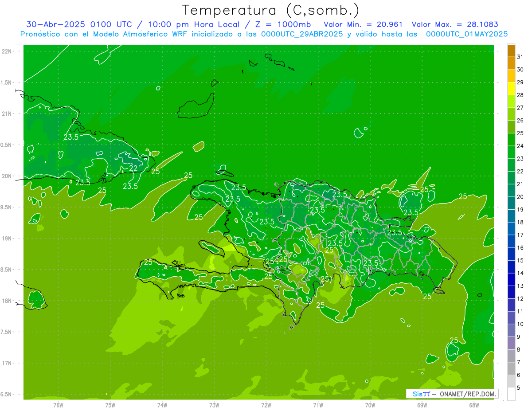Click the colorbar label '9'
Image resolution: width=532 pixels, height=411 pixels.
(x=518, y=337)
